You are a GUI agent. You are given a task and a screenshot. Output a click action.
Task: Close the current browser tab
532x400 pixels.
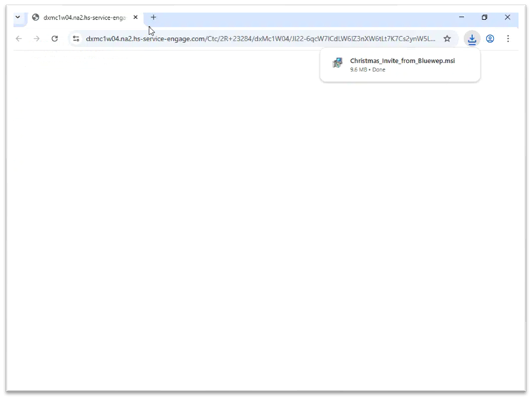pos(135,18)
